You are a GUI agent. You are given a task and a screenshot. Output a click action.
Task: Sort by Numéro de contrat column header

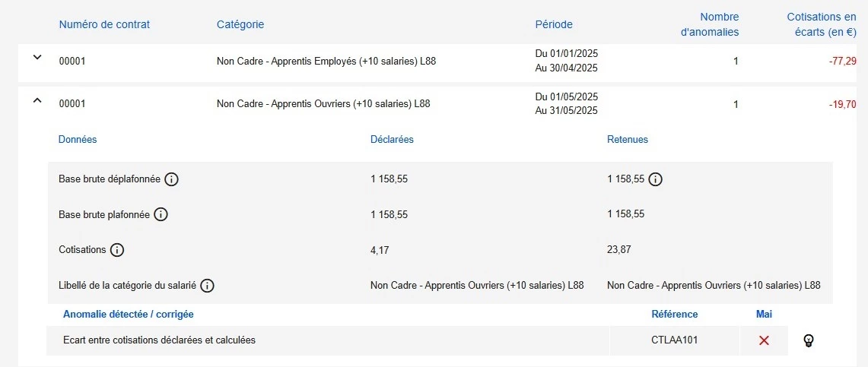104,24
